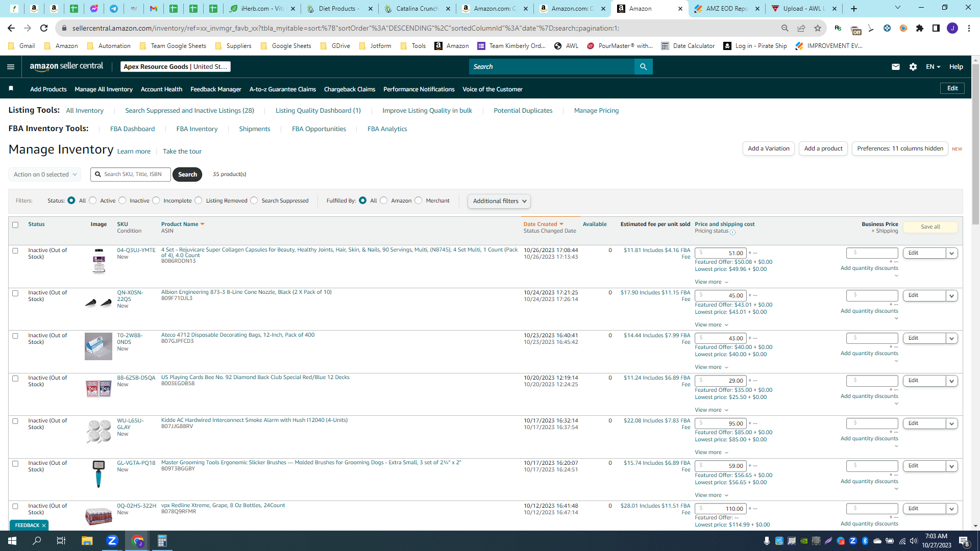The image size is (980, 551).
Task: Toggle the select-all products checkbox
Action: point(15,225)
